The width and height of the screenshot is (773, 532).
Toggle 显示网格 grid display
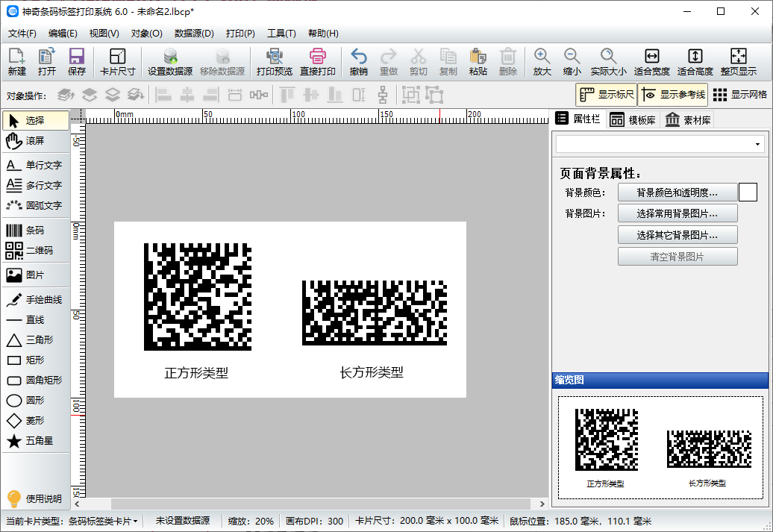coord(739,95)
